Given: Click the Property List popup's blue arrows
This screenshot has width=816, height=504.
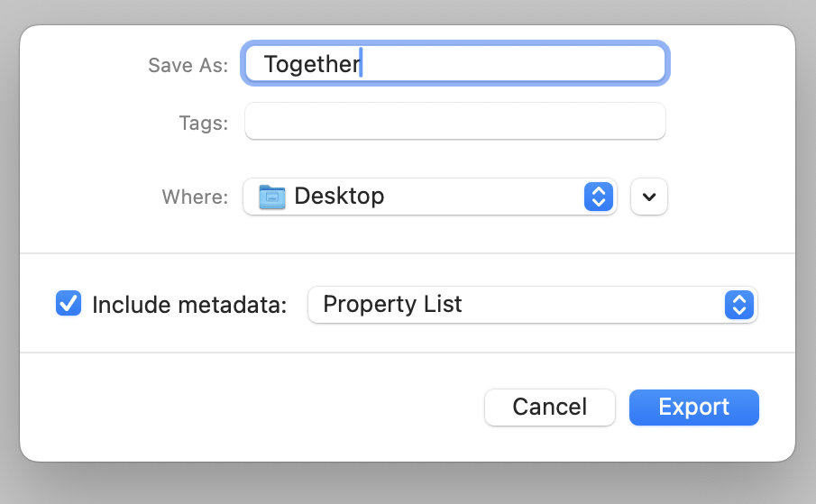Looking at the screenshot, I should (x=738, y=305).
